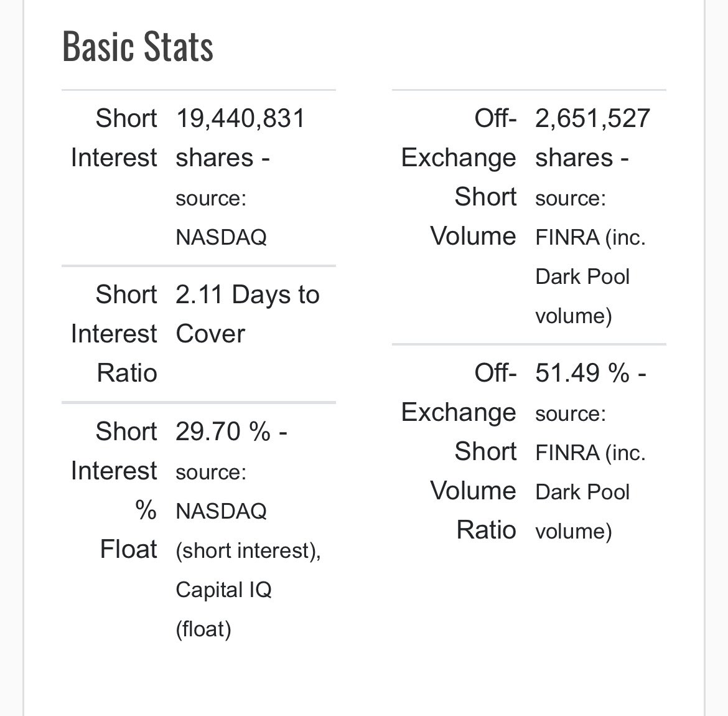
Task: Click the word Float in the left column
Action: tap(129, 549)
